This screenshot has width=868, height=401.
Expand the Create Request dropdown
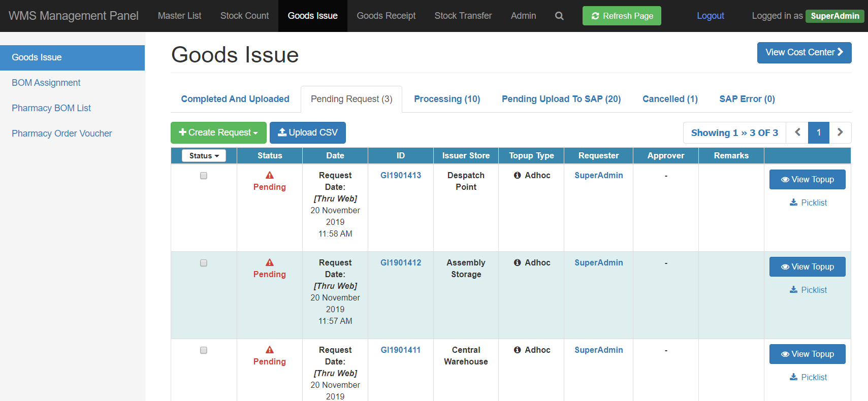(218, 132)
